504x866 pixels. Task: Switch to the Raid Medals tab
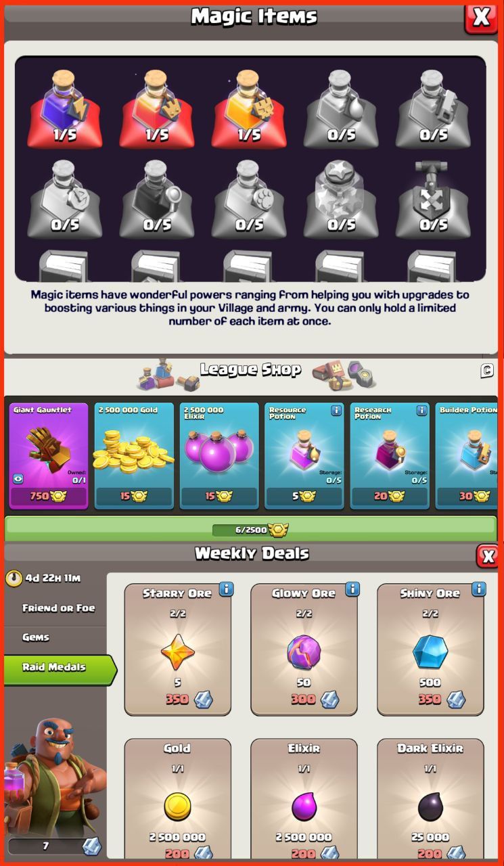(60, 668)
